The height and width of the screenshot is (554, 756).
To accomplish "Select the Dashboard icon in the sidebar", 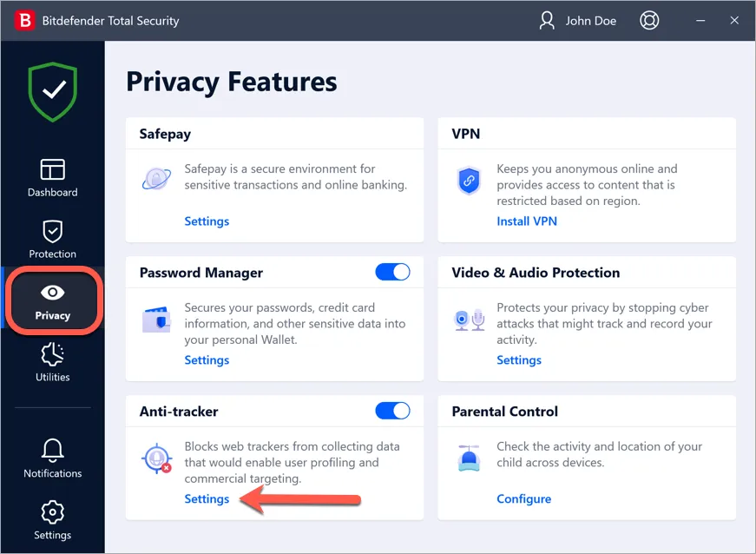I will 52,171.
